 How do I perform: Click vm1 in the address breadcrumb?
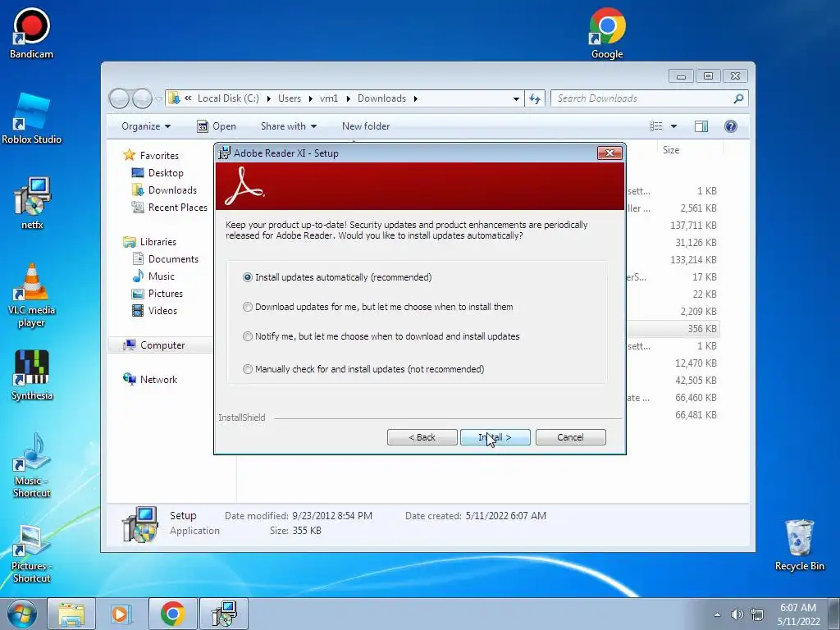tap(329, 98)
